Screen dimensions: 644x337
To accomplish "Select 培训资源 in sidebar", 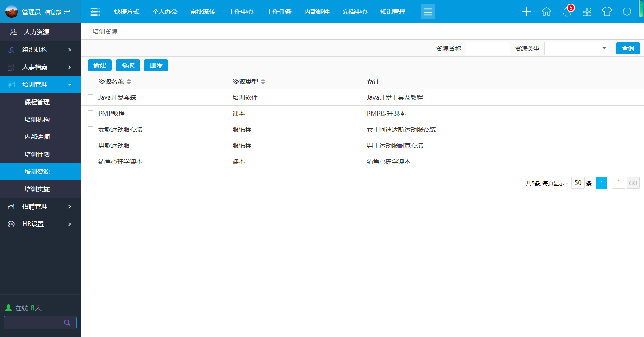I will tap(40, 172).
